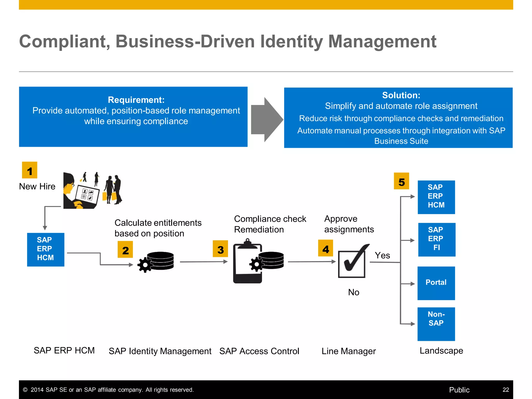The image size is (532, 399).
Task: Click the yellow header bar at top
Action: 266,5
